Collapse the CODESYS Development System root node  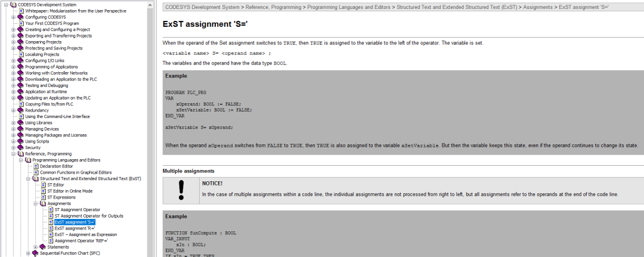click(6, 5)
